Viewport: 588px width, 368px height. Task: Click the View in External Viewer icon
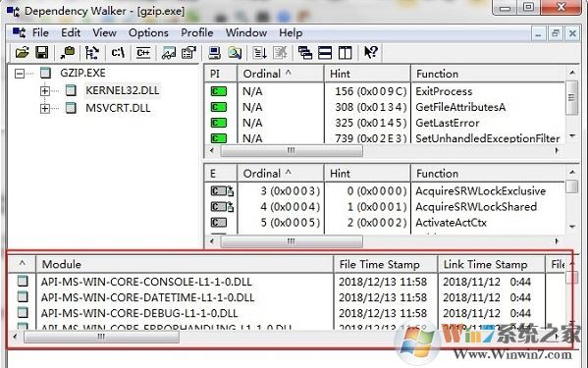coord(169,52)
